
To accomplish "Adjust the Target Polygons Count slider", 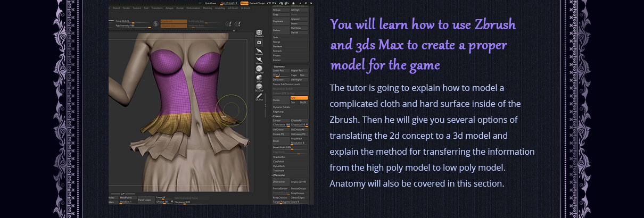I will coord(290,202).
